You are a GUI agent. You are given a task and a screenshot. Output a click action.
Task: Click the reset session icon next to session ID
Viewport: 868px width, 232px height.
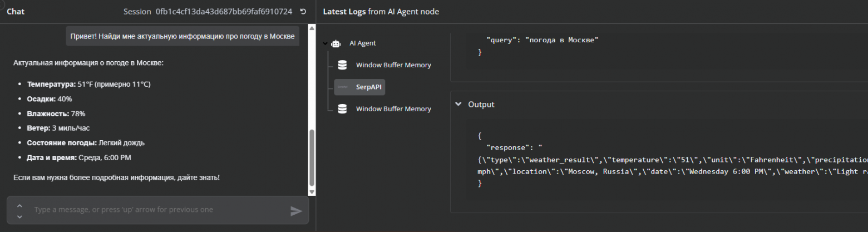[303, 12]
